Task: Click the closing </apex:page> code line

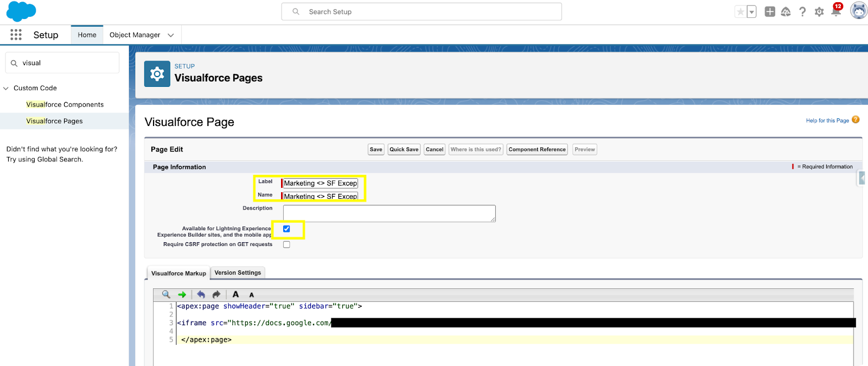Action: pos(206,339)
